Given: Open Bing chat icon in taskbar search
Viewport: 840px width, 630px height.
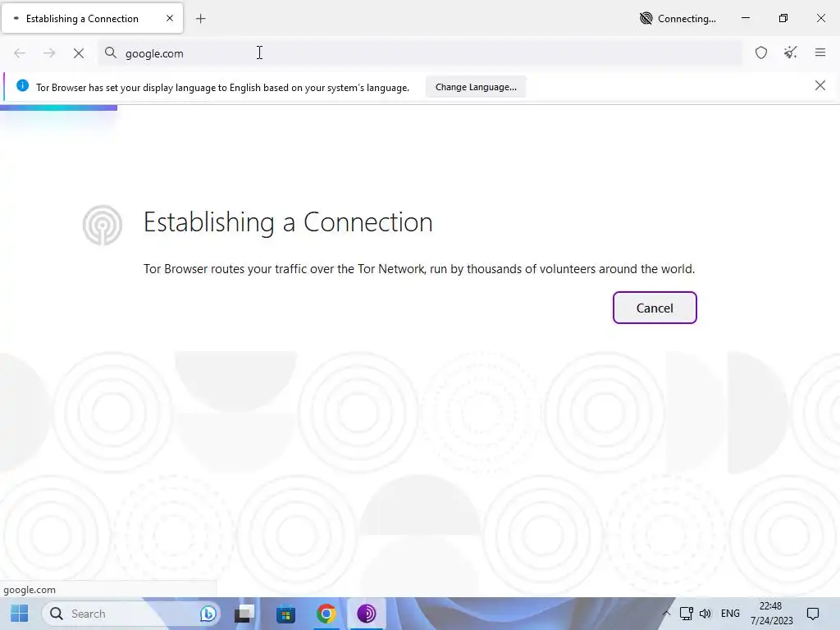Looking at the screenshot, I should [208, 614].
